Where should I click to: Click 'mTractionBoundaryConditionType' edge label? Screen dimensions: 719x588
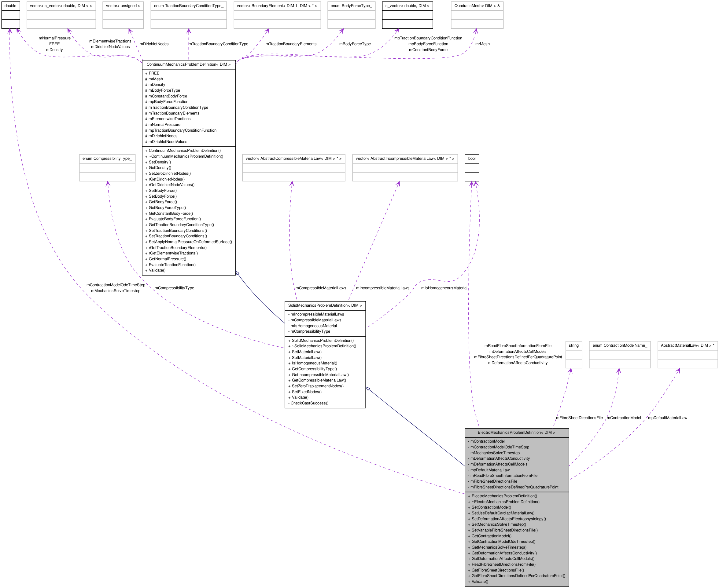tap(218, 44)
